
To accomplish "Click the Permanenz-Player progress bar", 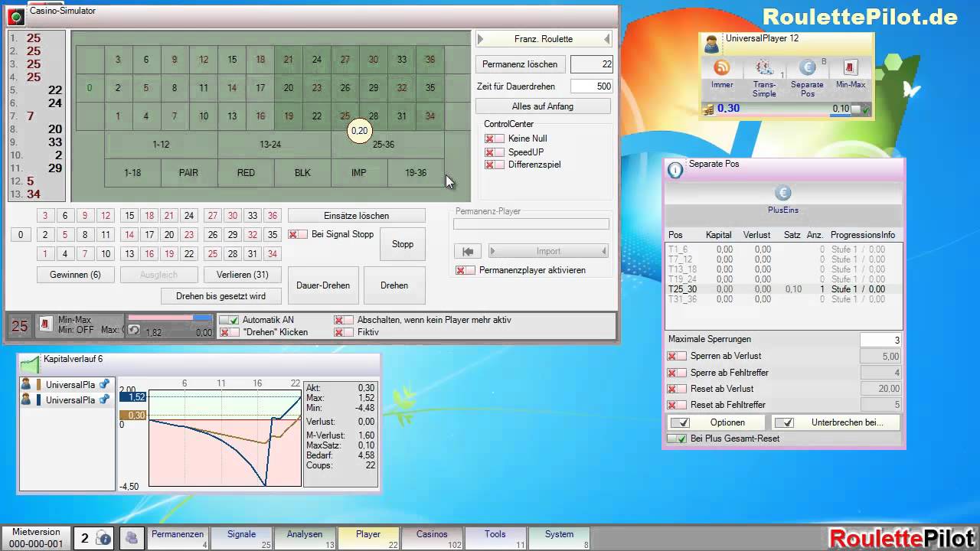I will [531, 224].
